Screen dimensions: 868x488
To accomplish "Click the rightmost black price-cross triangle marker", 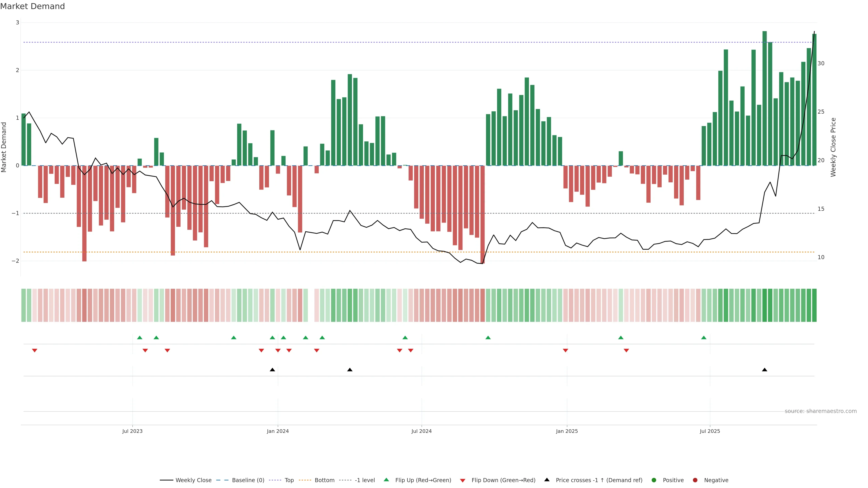I will tap(764, 370).
